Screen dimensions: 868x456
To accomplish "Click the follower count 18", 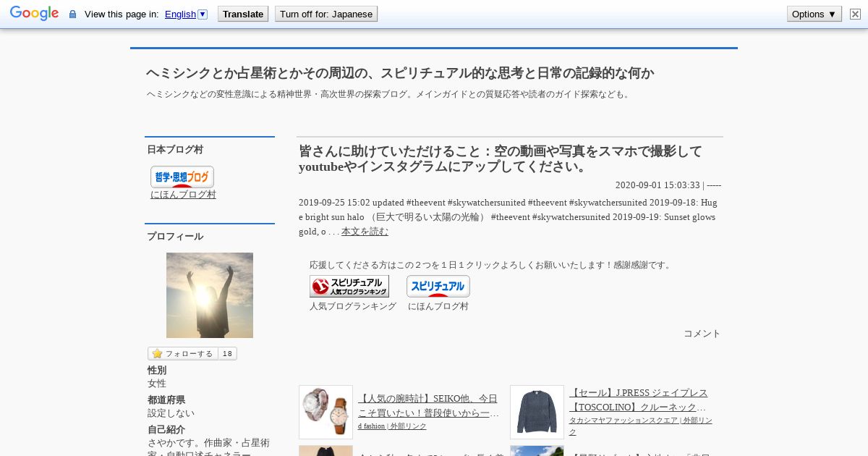I will coord(227,354).
